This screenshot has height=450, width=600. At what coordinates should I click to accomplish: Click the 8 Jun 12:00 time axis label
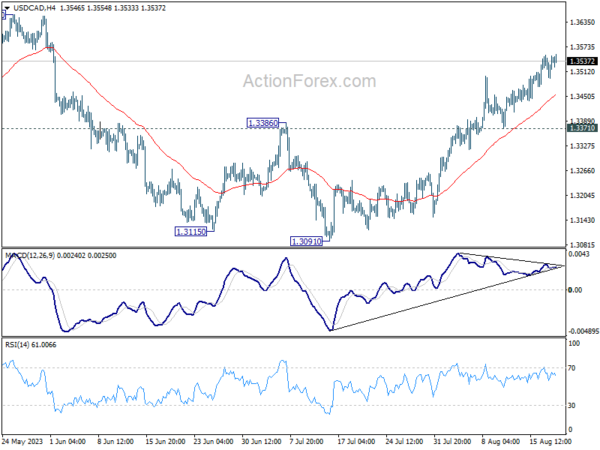point(116,441)
